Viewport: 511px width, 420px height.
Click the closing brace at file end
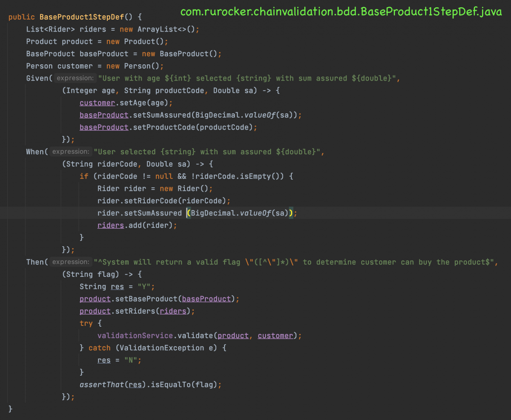click(10, 408)
